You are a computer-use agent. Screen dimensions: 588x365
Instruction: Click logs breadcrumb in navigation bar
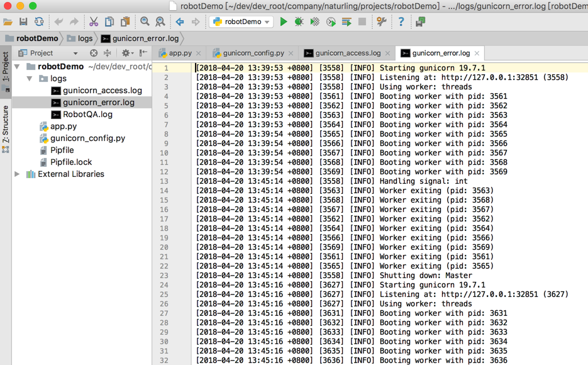(80, 38)
